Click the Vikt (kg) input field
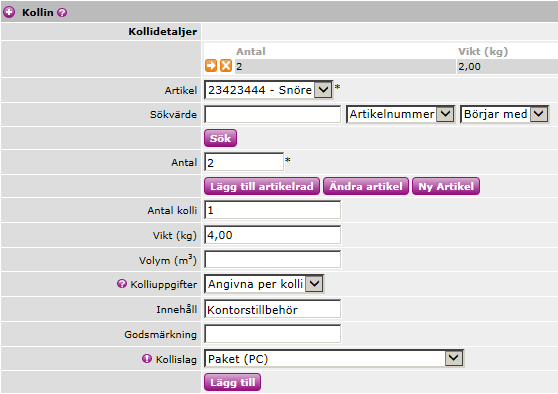The width and height of the screenshot is (558, 394). (273, 235)
